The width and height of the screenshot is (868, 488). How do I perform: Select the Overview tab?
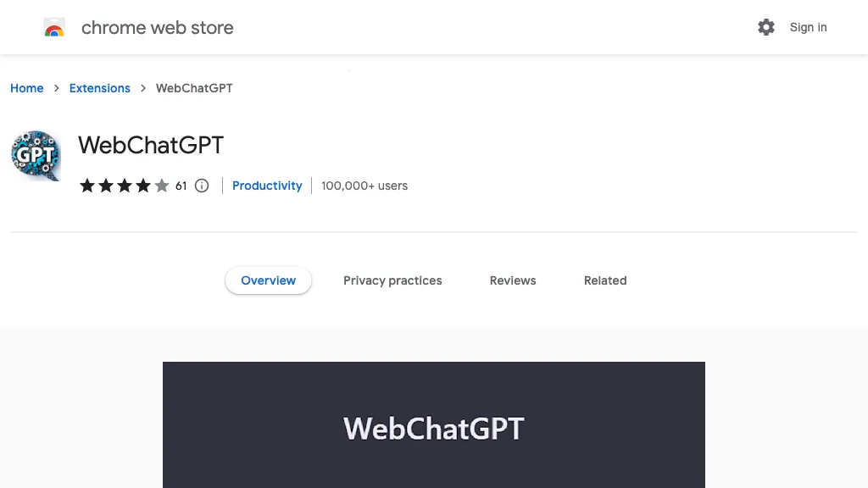tap(268, 280)
